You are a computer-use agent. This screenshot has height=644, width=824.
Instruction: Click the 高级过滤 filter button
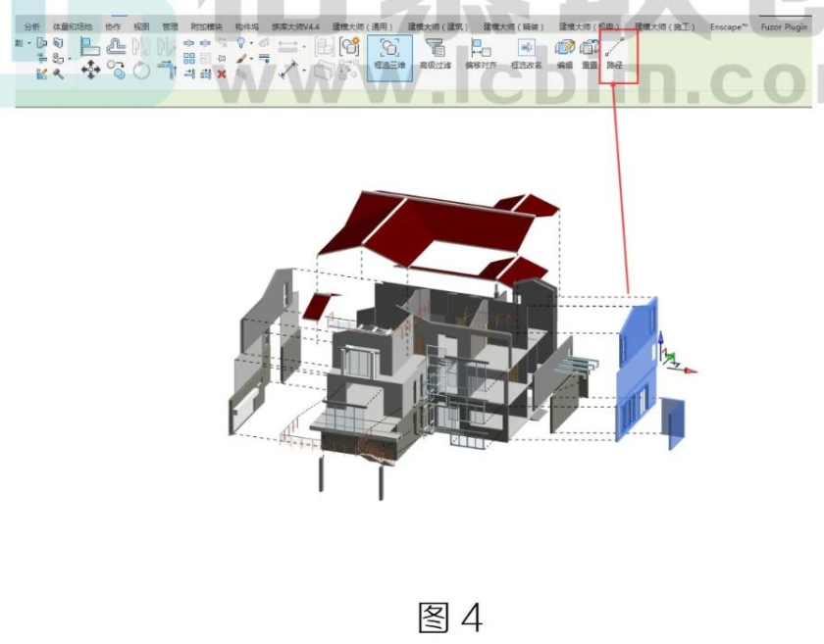click(436, 55)
